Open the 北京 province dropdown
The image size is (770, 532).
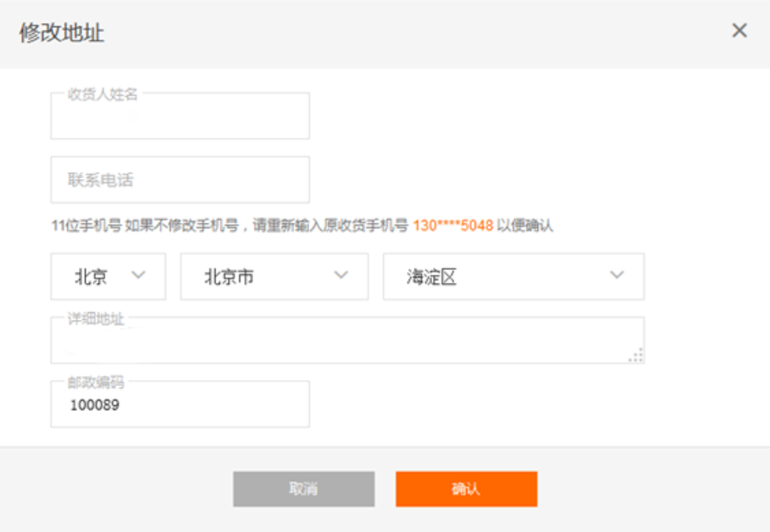[x=108, y=277]
